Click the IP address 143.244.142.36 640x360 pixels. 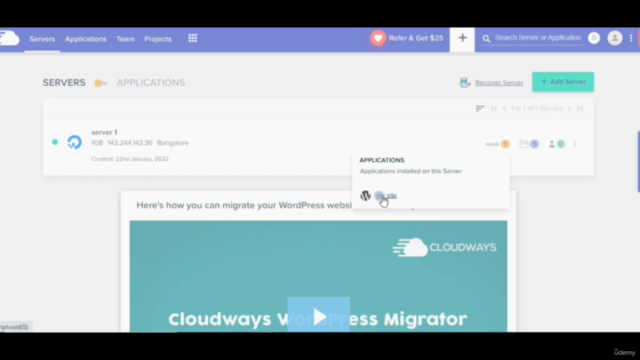point(130,143)
